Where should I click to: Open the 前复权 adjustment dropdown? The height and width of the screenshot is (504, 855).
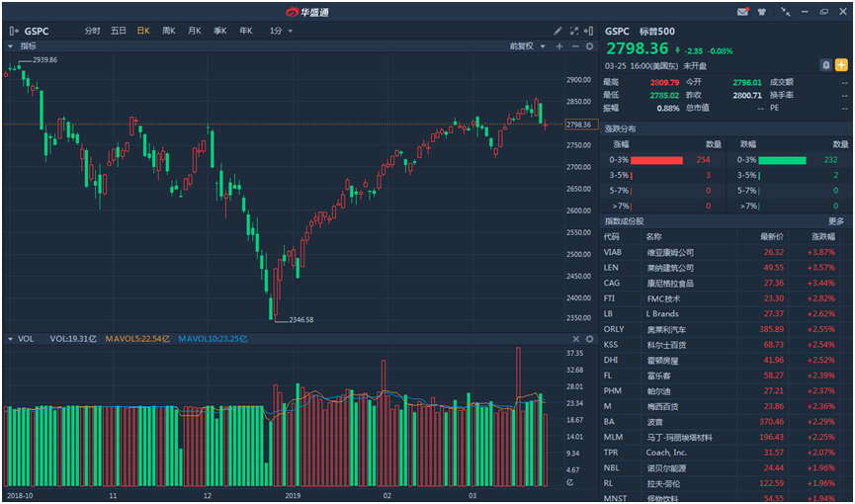point(527,46)
